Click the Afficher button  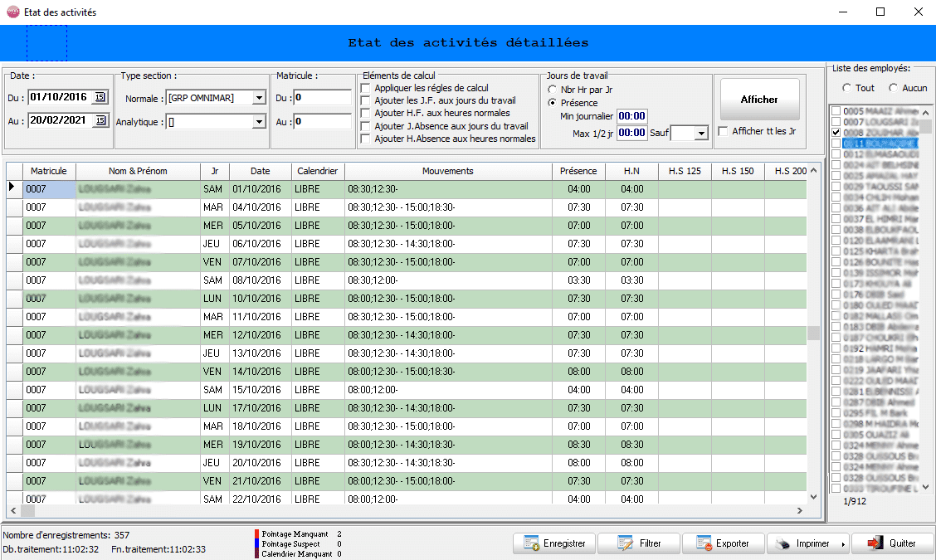[x=759, y=99]
